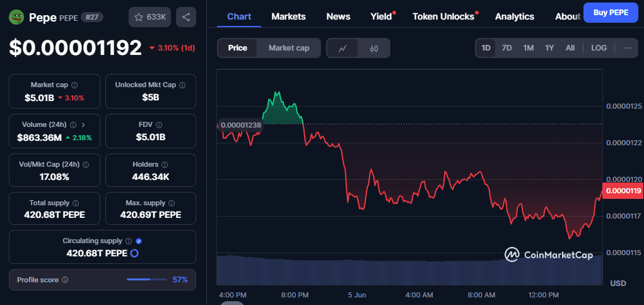Click the volume bars area under chart

click(409, 270)
